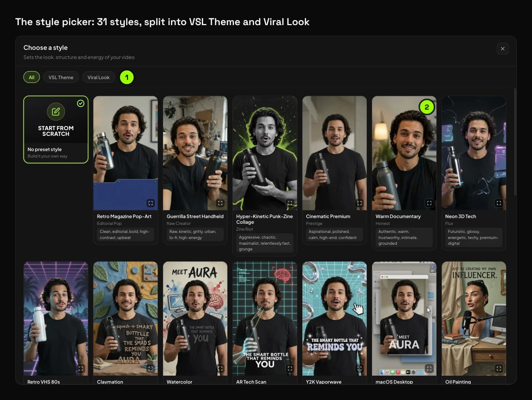This screenshot has width=532, height=400.
Task: Click the 'Neon 3D Tech' title
Action: tap(460, 216)
